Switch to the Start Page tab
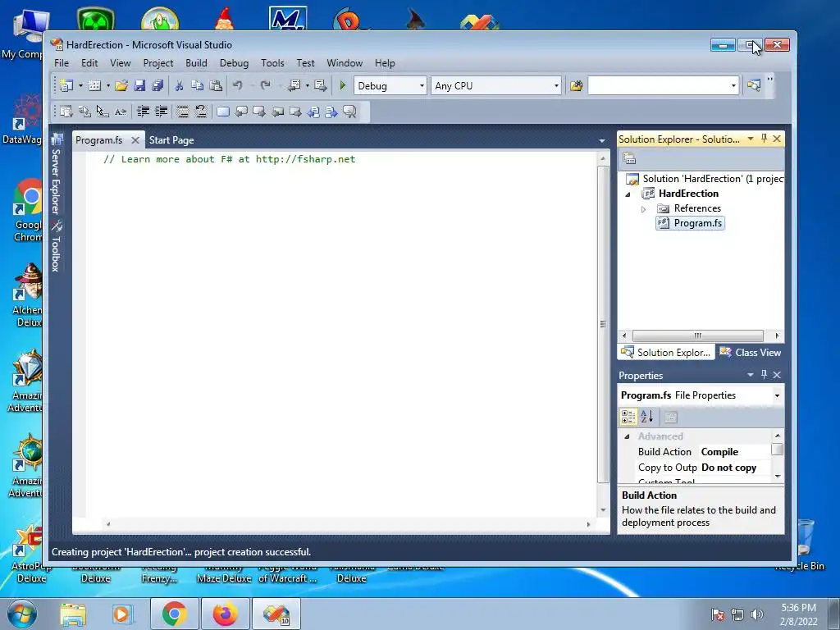The image size is (840, 630). pyautogui.click(x=171, y=140)
